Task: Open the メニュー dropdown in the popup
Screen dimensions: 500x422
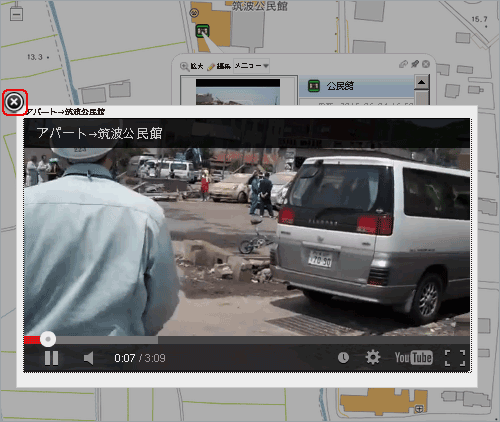Action: [x=251, y=66]
